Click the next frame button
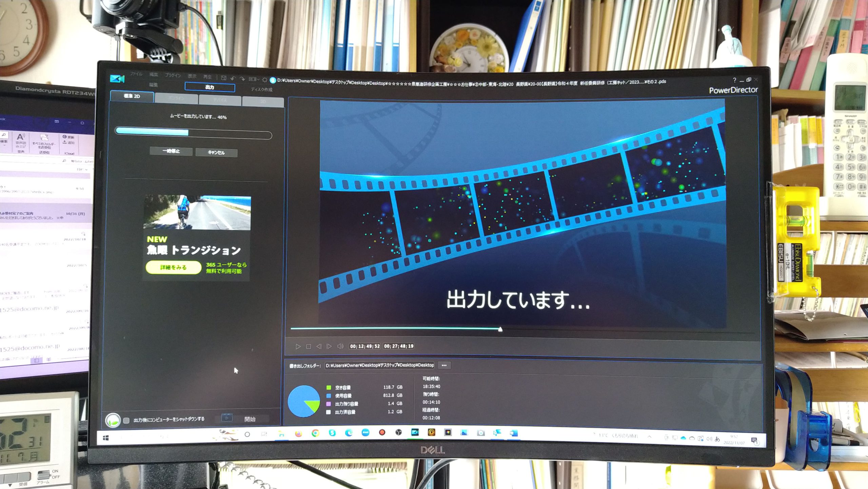 329,346
